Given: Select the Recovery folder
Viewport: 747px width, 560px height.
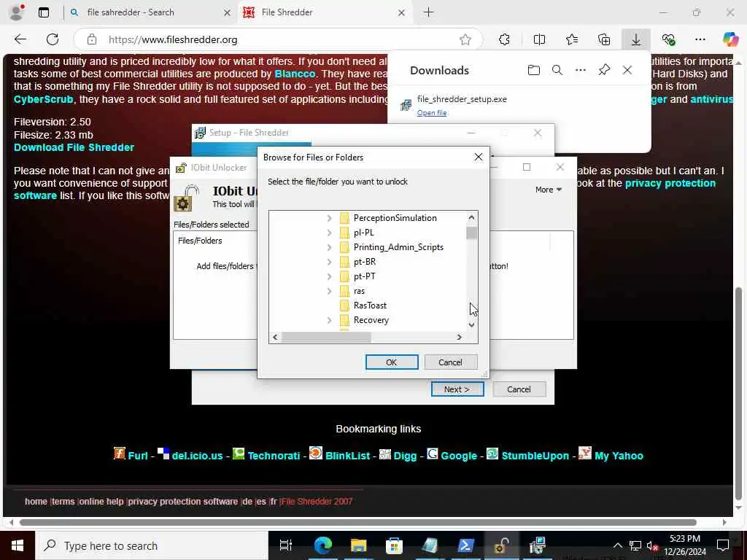Looking at the screenshot, I should 371,321.
